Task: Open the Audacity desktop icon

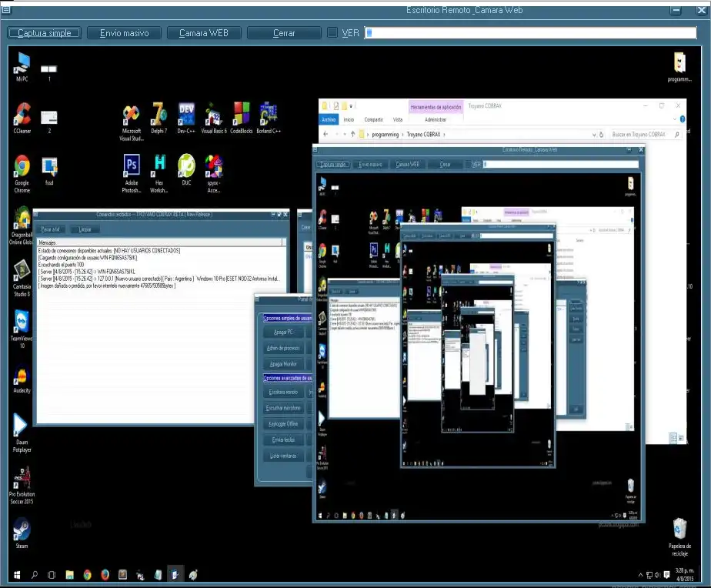Action: [x=22, y=379]
